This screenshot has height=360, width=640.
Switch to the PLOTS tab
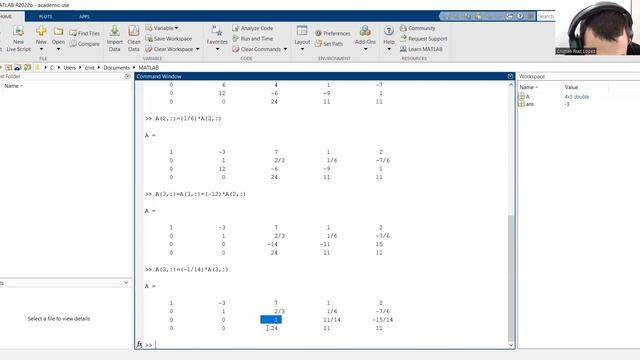click(45, 17)
